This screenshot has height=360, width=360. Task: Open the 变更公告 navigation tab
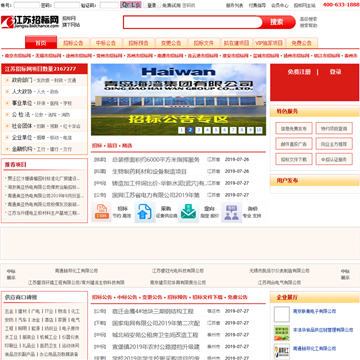(171, 43)
